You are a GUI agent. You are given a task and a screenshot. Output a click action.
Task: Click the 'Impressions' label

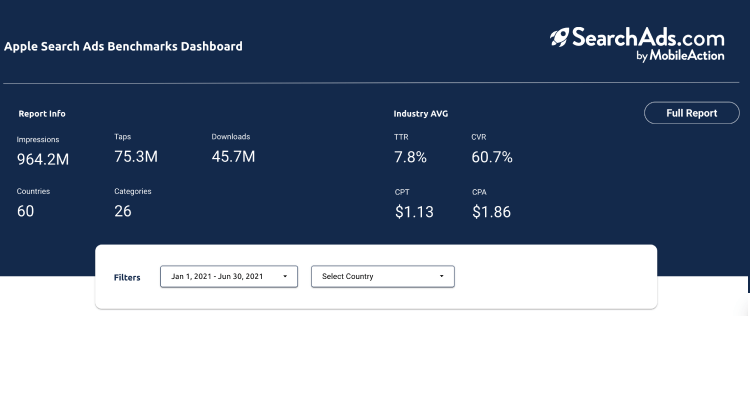pos(38,140)
